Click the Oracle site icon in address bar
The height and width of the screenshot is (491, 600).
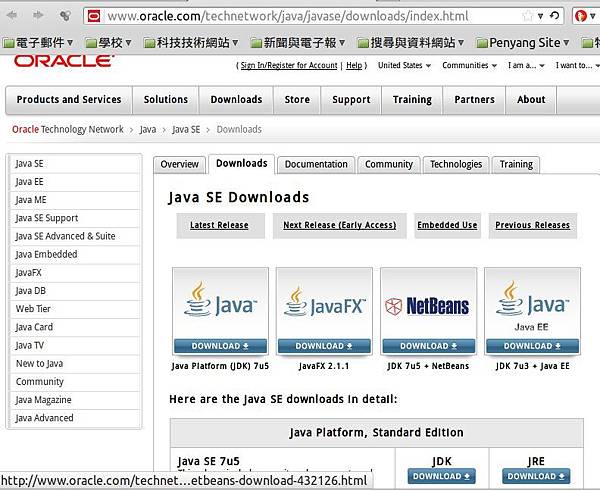[94, 16]
